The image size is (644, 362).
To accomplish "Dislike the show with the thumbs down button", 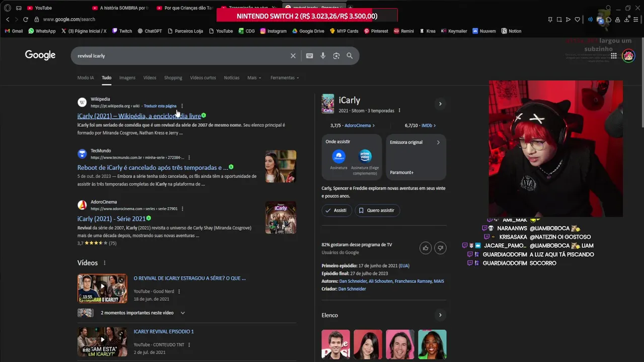I will 440,248.
